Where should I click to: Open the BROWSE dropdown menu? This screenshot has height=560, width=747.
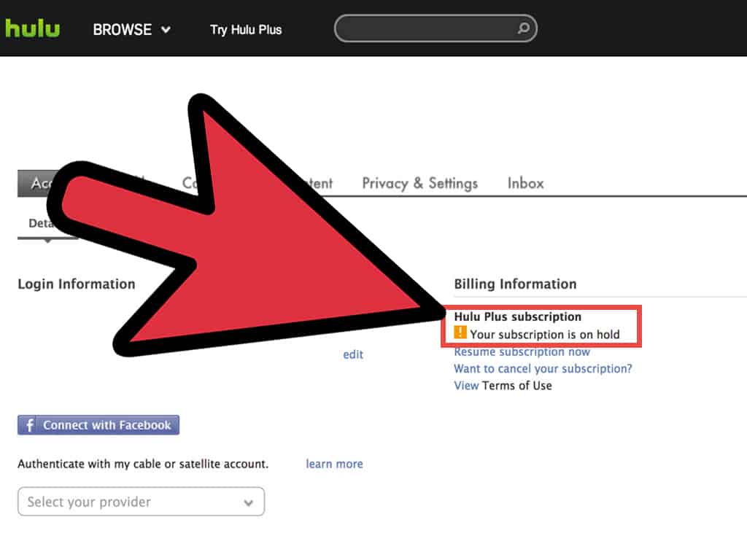tap(131, 29)
